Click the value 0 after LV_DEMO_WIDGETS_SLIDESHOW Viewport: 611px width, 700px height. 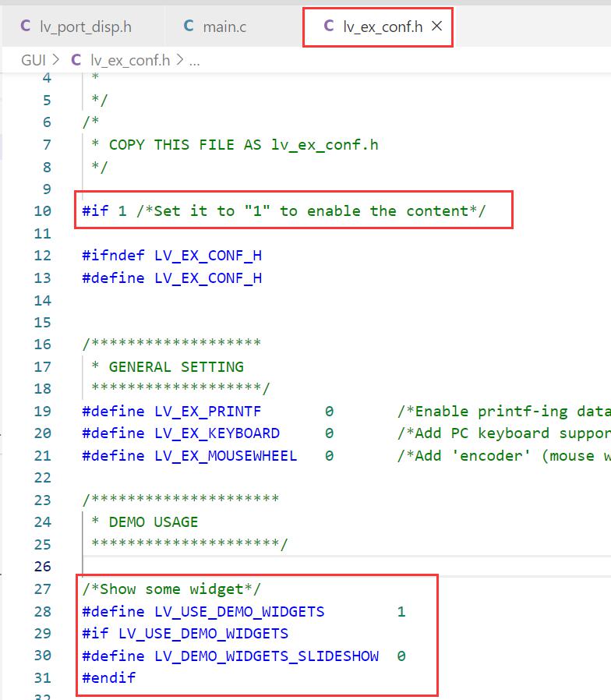click(x=401, y=656)
